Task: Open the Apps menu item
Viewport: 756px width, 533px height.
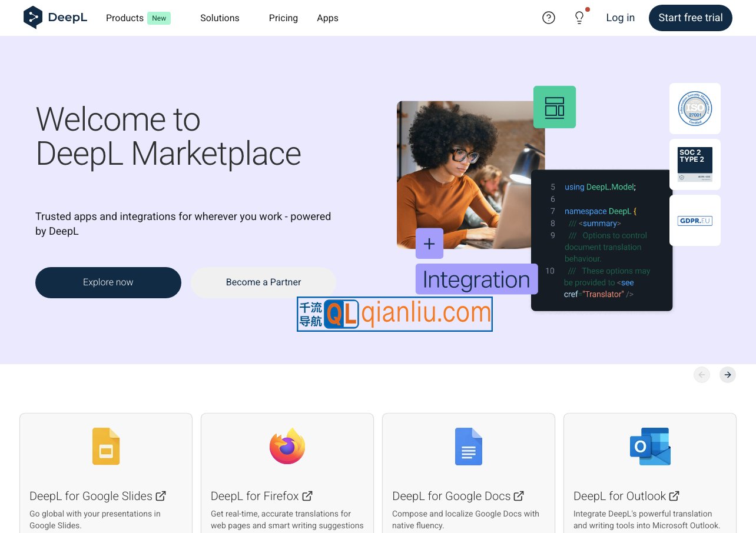Action: tap(327, 18)
